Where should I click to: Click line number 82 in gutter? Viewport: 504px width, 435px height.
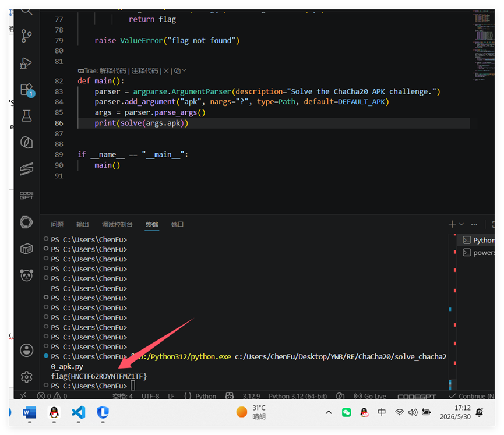[59, 81]
